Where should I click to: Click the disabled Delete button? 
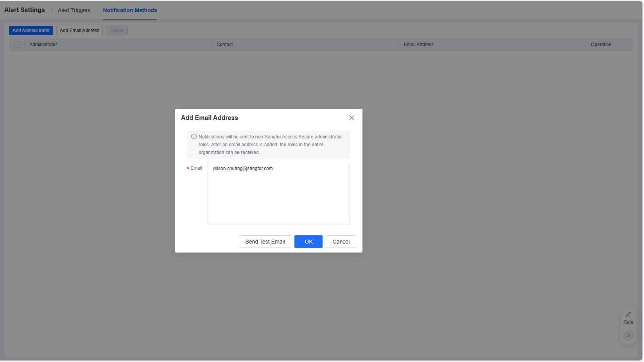coord(117,30)
